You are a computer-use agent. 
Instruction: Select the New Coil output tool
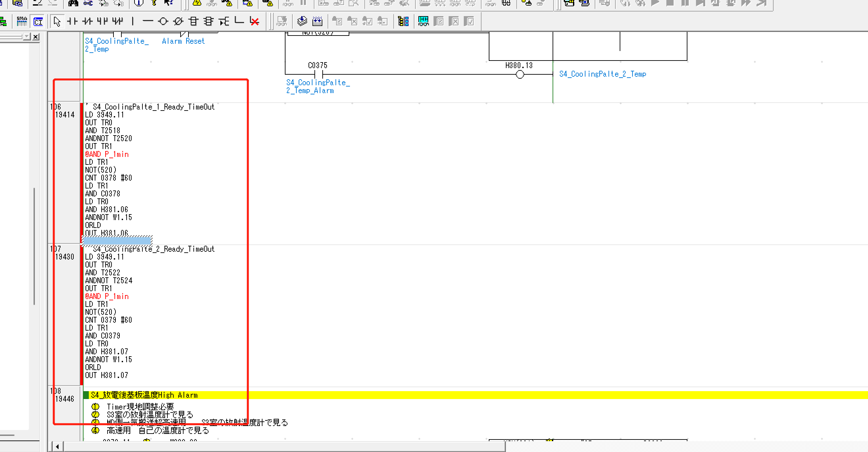(163, 22)
